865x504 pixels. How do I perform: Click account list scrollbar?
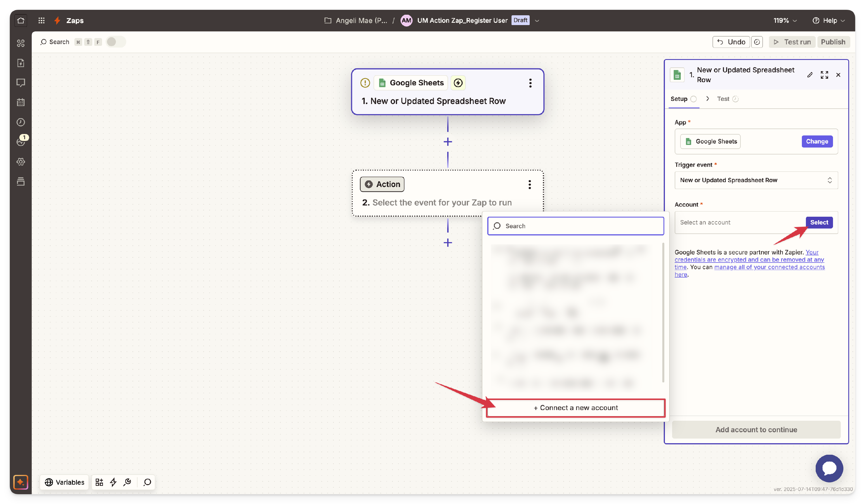tap(663, 313)
